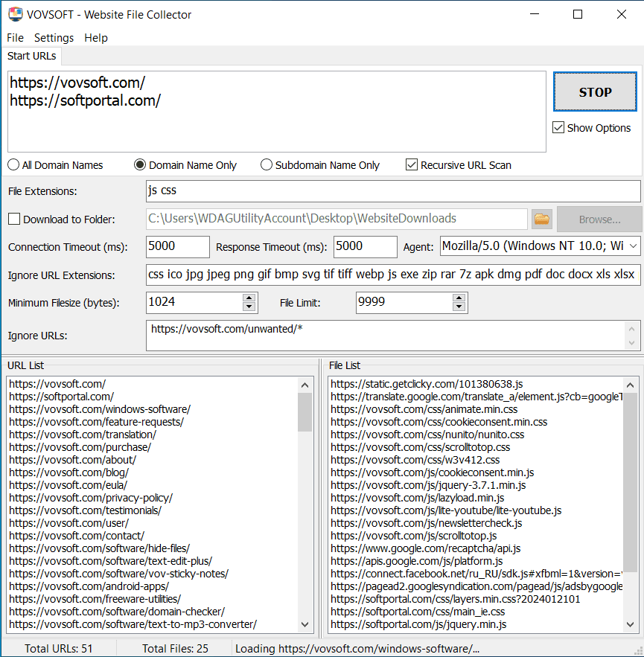Select https://vovsoft.com/purchase/ in URL List
This screenshot has height=657, width=644.
click(80, 447)
